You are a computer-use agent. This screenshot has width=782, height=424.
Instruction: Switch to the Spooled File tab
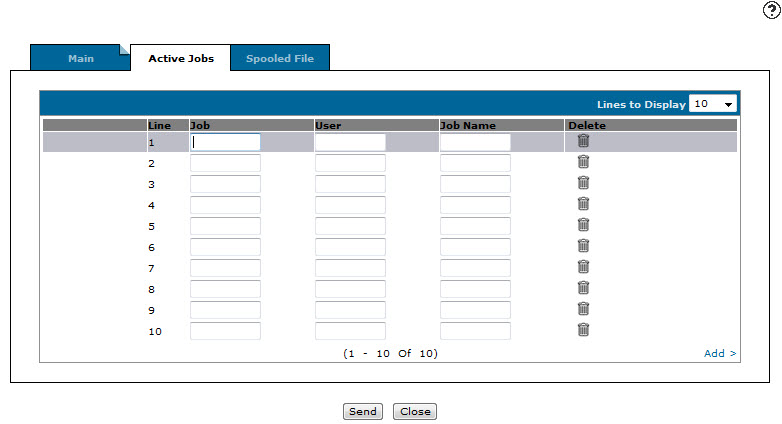click(280, 58)
